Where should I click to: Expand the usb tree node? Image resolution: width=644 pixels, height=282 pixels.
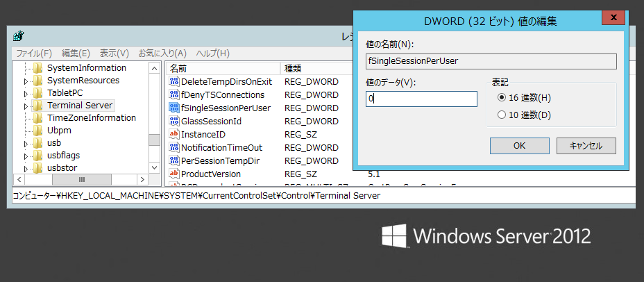point(26,144)
